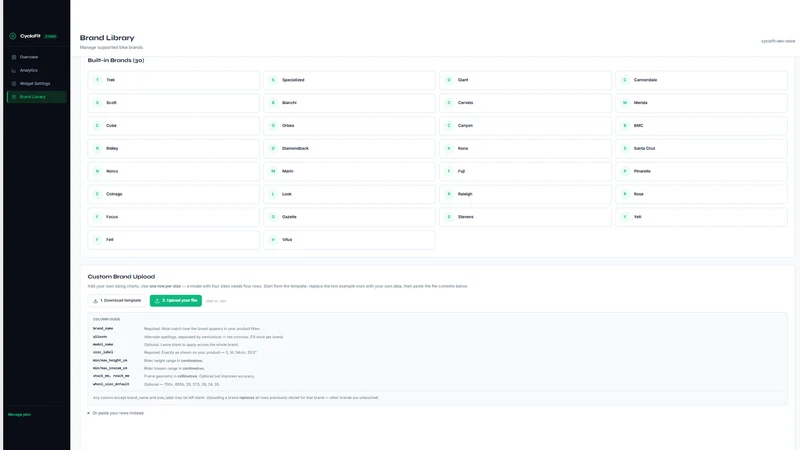Click the K avatar on the Kona card
This screenshot has height=450, width=800.
tap(449, 148)
